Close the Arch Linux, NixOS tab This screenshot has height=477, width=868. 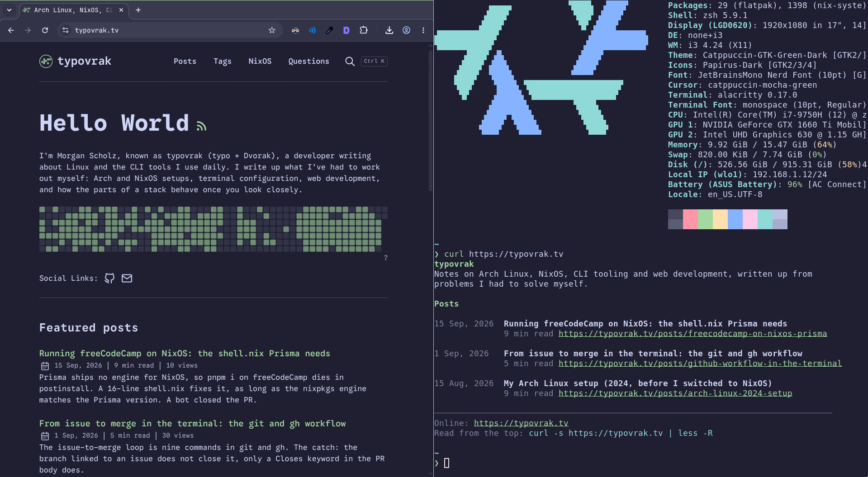point(121,10)
